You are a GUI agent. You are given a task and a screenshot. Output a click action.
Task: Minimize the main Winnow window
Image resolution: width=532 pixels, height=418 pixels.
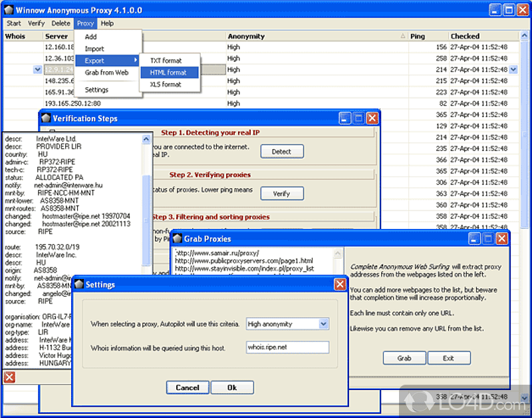coord(495,10)
